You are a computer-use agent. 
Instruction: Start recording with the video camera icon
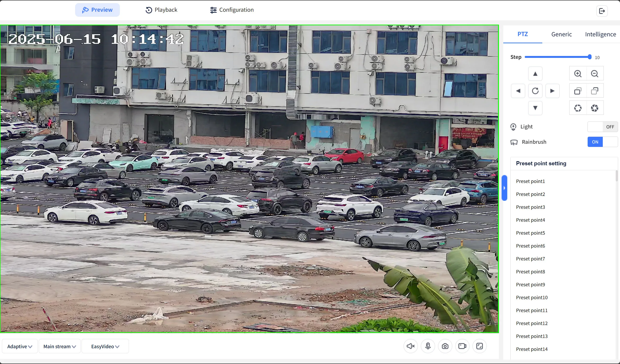point(462,346)
